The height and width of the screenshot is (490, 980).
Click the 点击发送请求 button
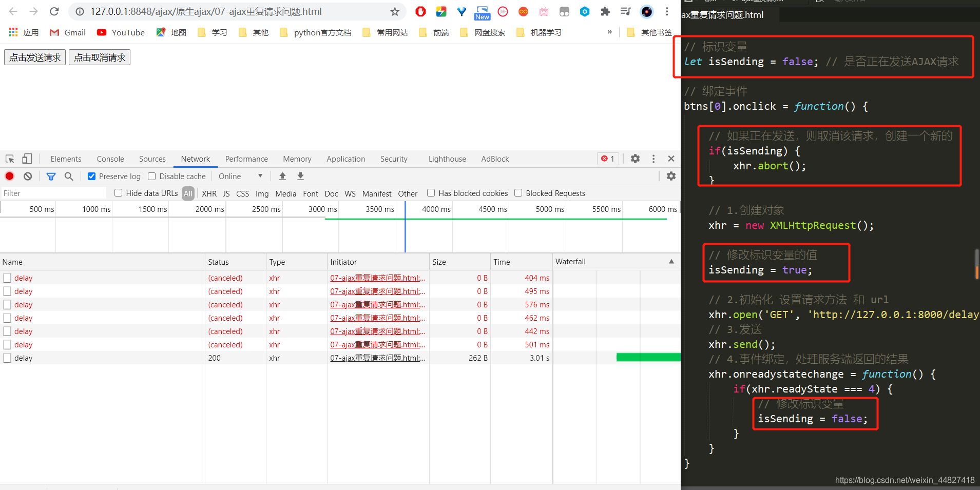[35, 57]
